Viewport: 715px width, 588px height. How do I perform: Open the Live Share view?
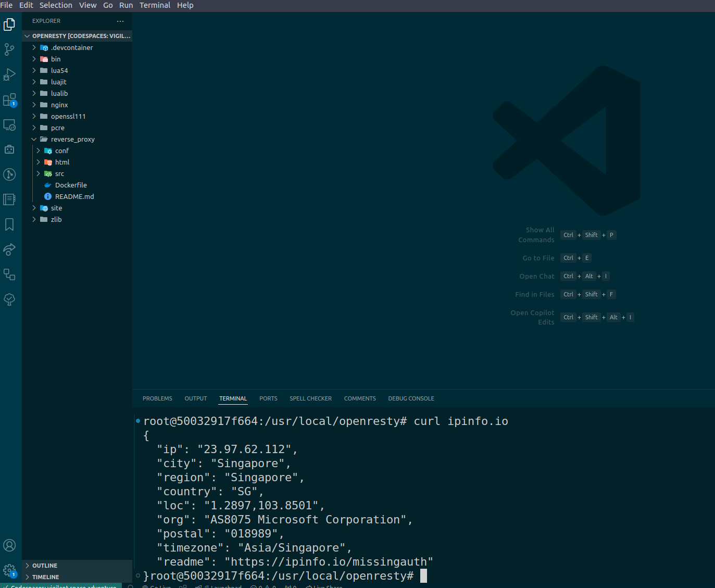coord(9,249)
